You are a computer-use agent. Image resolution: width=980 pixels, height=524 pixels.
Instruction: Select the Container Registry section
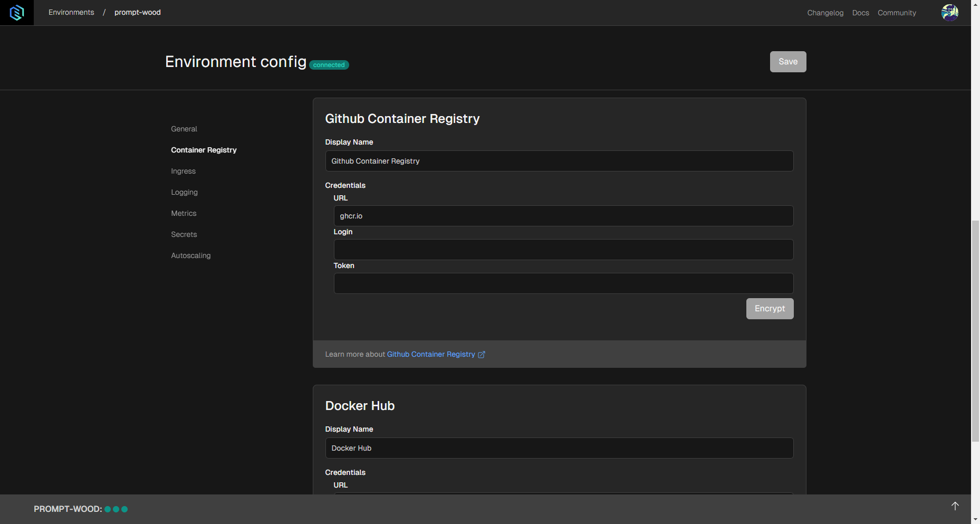(x=204, y=150)
